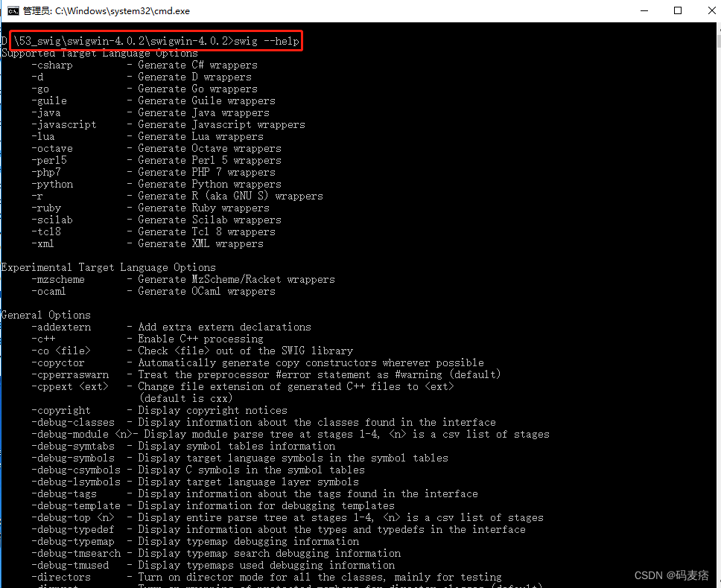The width and height of the screenshot is (721, 588).
Task: Click the '-addextern' option text
Action: coord(61,327)
